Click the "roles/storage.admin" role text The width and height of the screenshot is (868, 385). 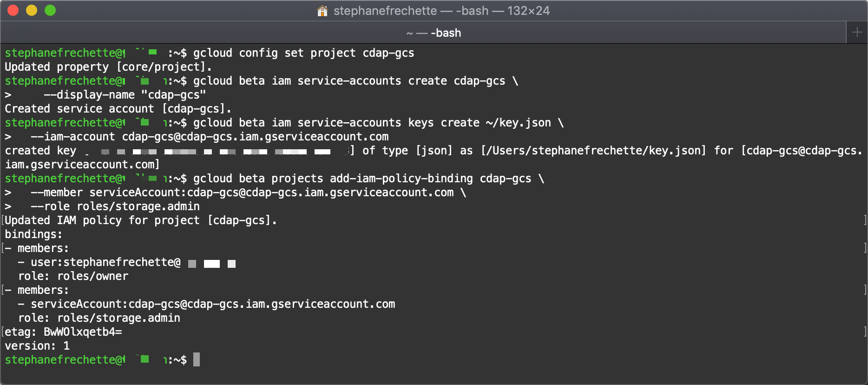coord(118,318)
